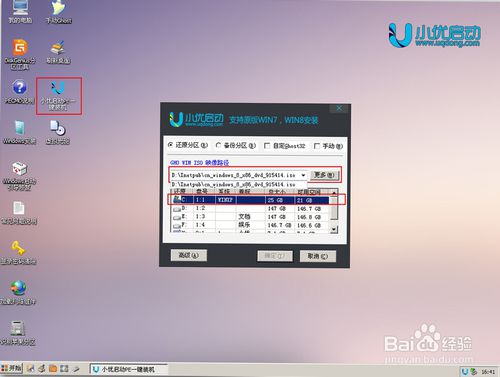Select the D: 1:2 partition row
The width and height of the screenshot is (500, 377).
(x=251, y=208)
